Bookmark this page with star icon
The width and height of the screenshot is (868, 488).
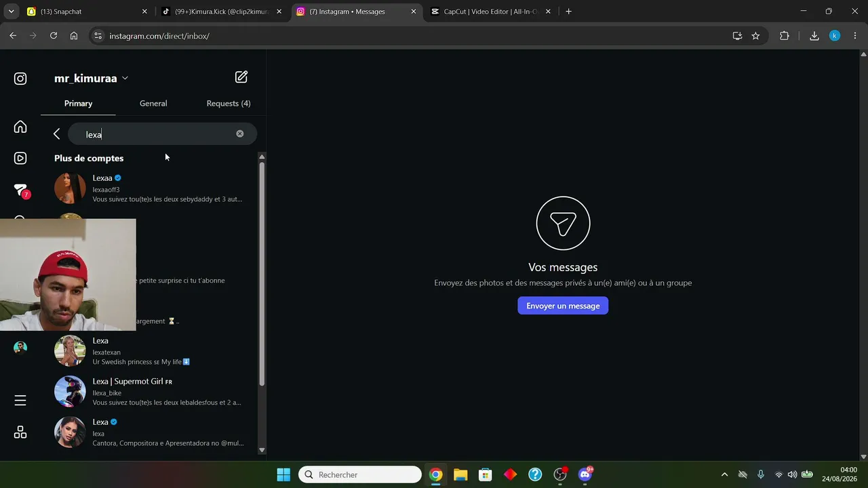[755, 36]
